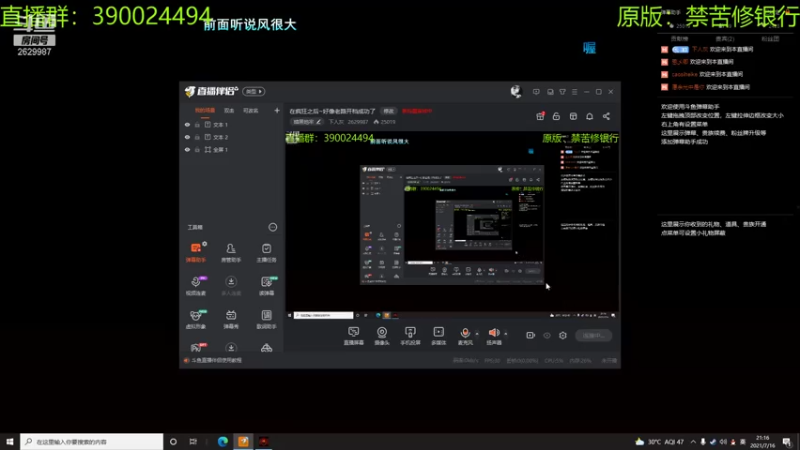The image size is (800, 450).
Task: Click the 连接中 start-stream button
Action: tap(593, 335)
